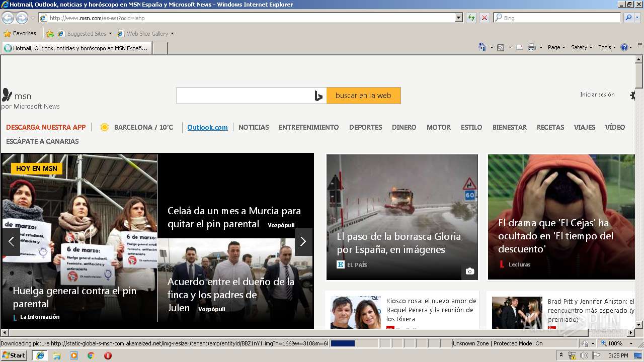
Task: Open Celaá da un mes a Murcia headline
Action: coord(234,217)
